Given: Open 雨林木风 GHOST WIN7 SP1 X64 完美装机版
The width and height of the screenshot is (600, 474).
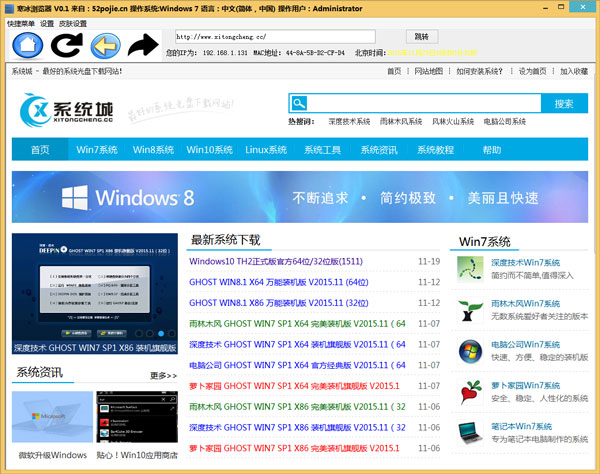Looking at the screenshot, I should (297, 324).
